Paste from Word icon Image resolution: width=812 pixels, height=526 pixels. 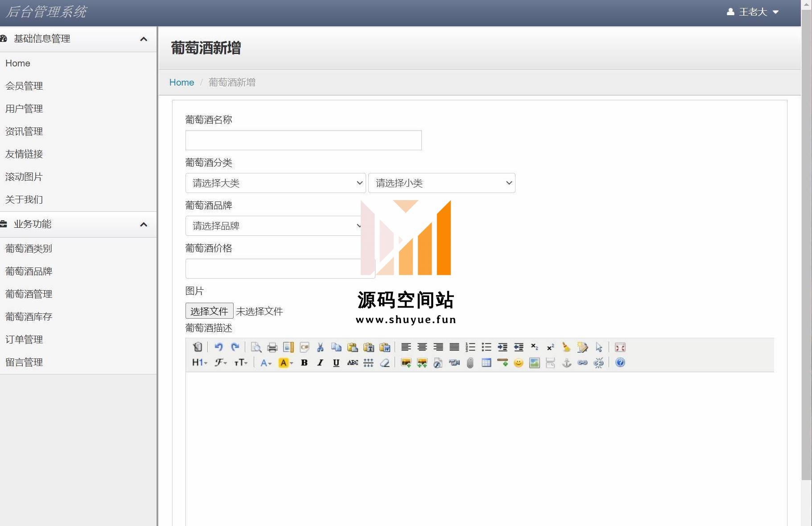pos(385,347)
